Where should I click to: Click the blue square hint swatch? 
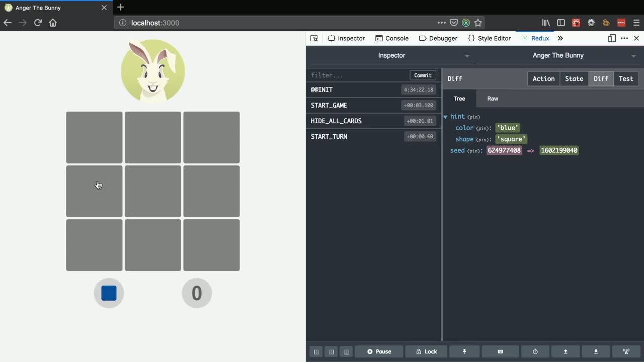109,293
